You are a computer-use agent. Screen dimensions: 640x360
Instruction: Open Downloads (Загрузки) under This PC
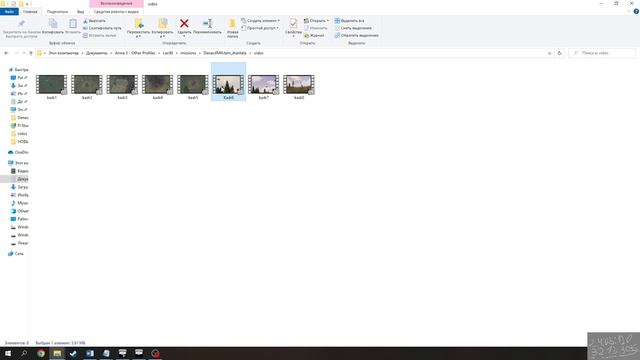tap(20, 187)
